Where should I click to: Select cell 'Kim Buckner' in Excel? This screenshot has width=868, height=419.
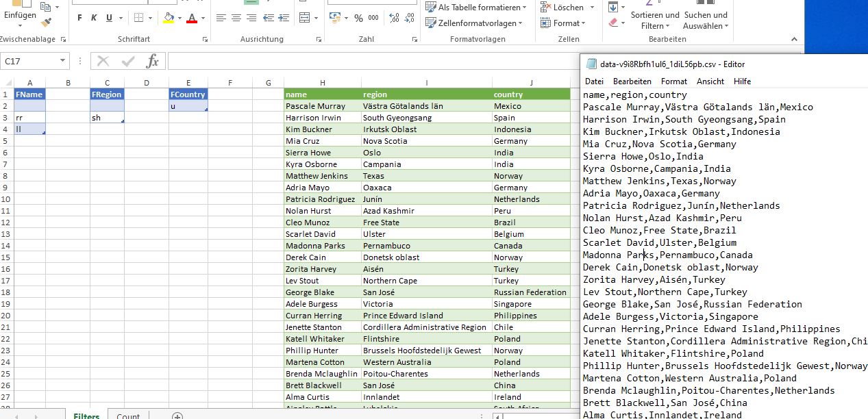pos(323,129)
